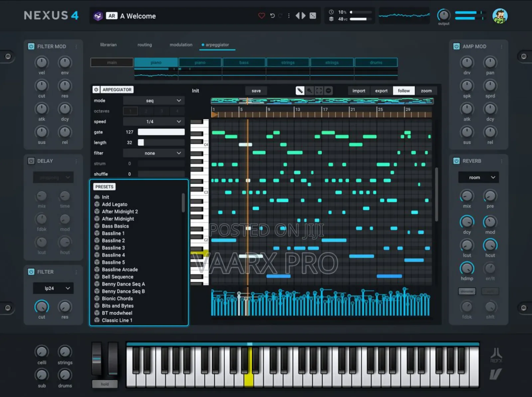This screenshot has width=532, height=397.
Task: Select octave 1 option
Action: click(130, 111)
